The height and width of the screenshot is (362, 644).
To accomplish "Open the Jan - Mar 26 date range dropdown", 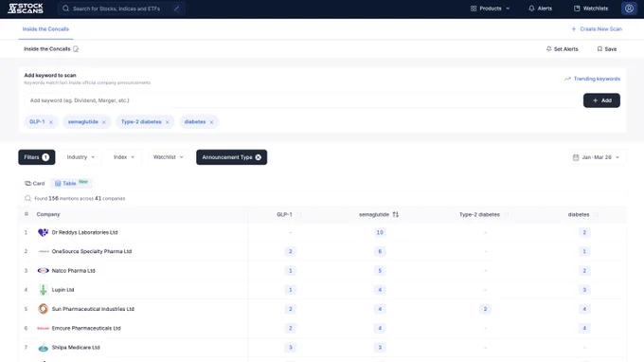I will point(597,157).
